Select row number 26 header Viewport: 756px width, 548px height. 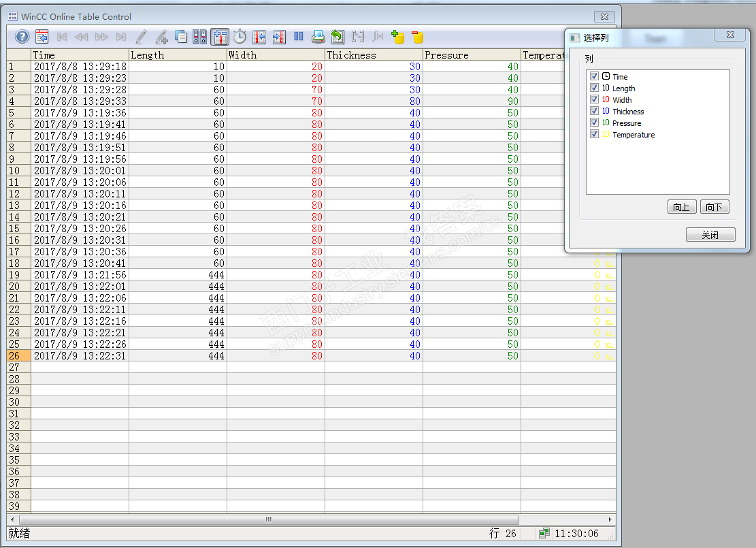pyautogui.click(x=19, y=355)
